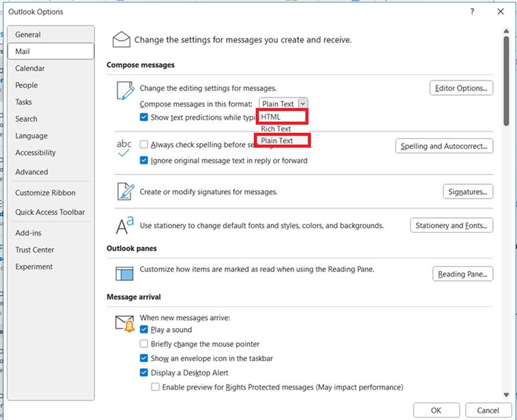Toggle Show an envelope icon in taskbar

click(143, 358)
